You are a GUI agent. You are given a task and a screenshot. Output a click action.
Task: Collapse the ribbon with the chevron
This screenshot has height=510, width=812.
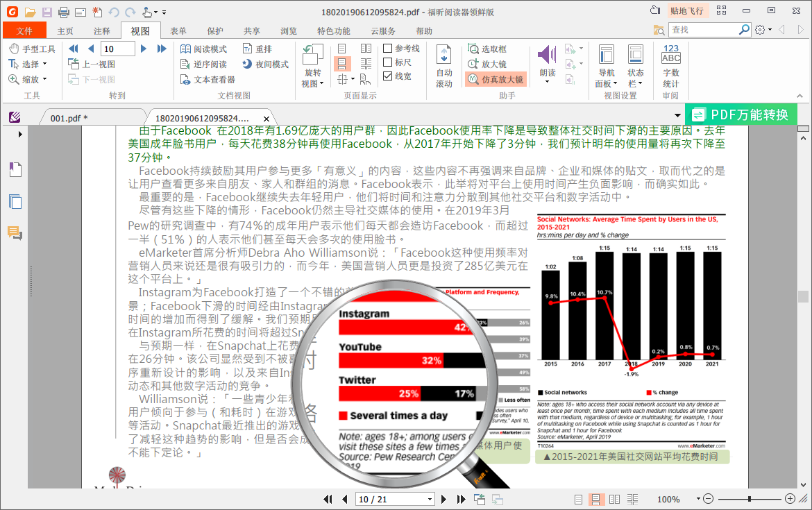[800, 96]
